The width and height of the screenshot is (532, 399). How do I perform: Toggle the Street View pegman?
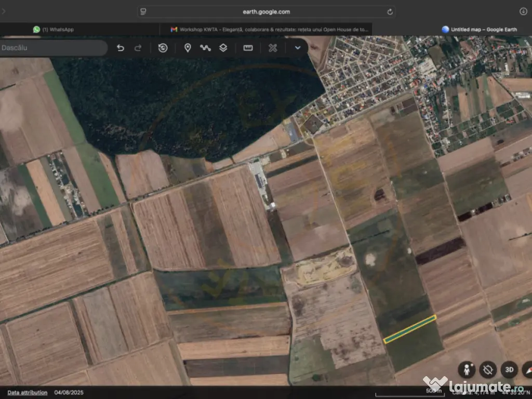click(466, 369)
